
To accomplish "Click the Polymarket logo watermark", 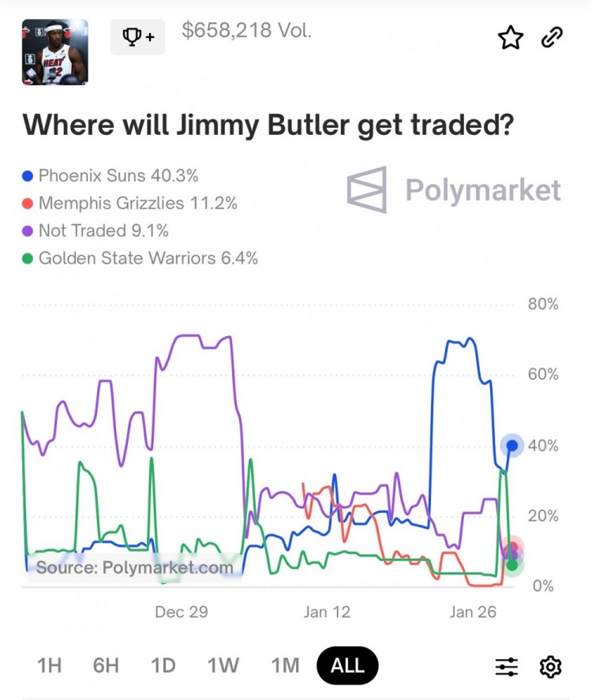I will click(454, 190).
